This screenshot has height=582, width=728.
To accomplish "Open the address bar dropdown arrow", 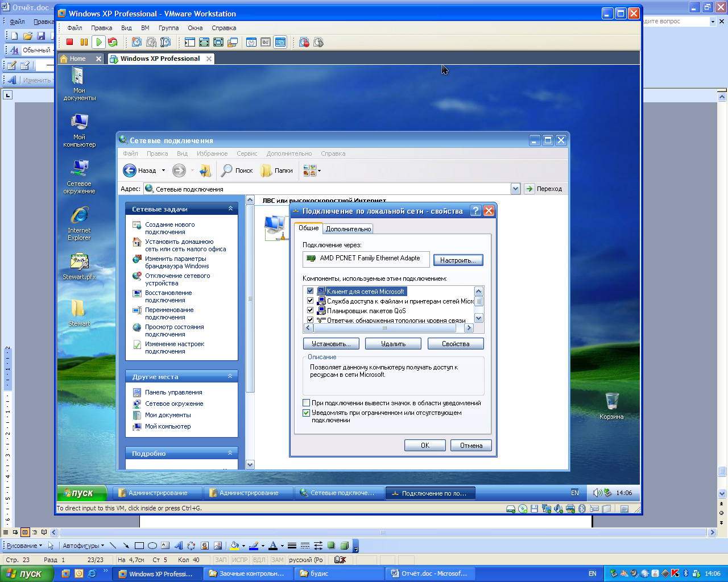I will coord(515,189).
